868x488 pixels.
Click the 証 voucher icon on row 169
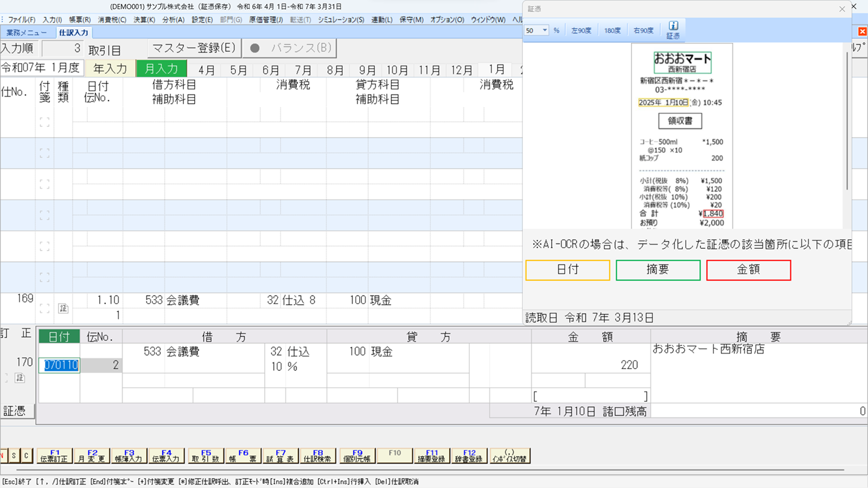[63, 309]
